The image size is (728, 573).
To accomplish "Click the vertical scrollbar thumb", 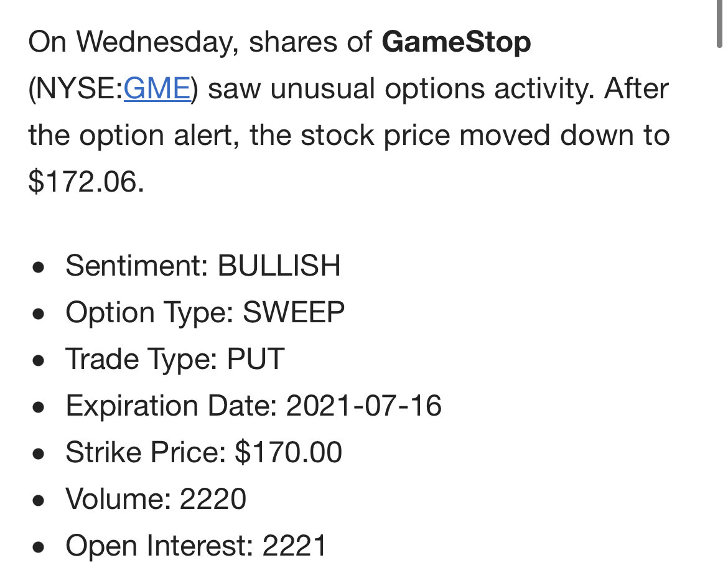I will pos(719,23).
